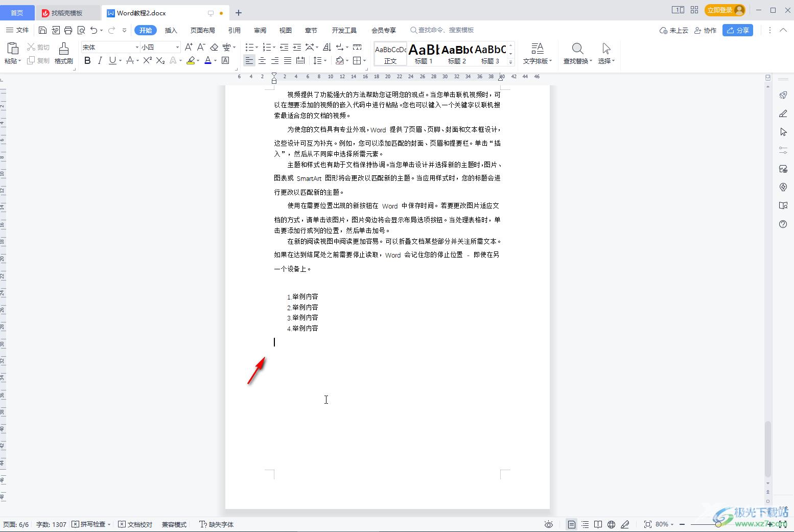Set paragraph alignment to left
The height and width of the screenshot is (532, 794).
coord(249,60)
